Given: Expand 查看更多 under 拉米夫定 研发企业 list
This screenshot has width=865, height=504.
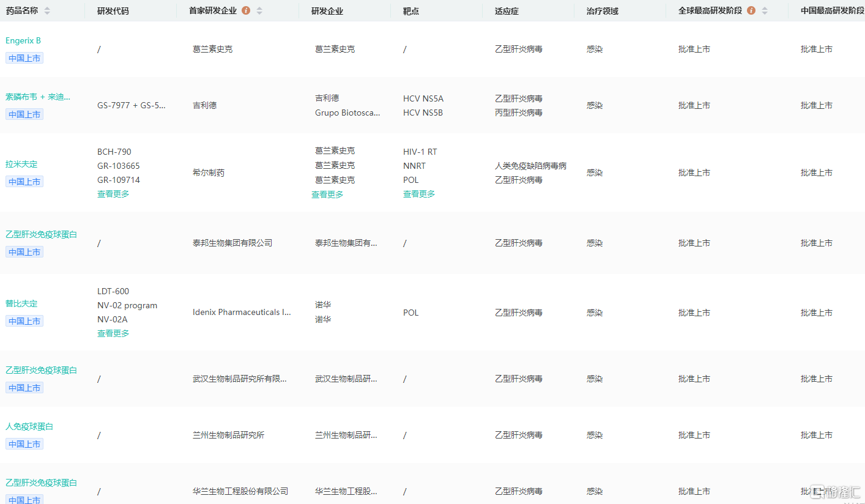Looking at the screenshot, I should pyautogui.click(x=327, y=195).
